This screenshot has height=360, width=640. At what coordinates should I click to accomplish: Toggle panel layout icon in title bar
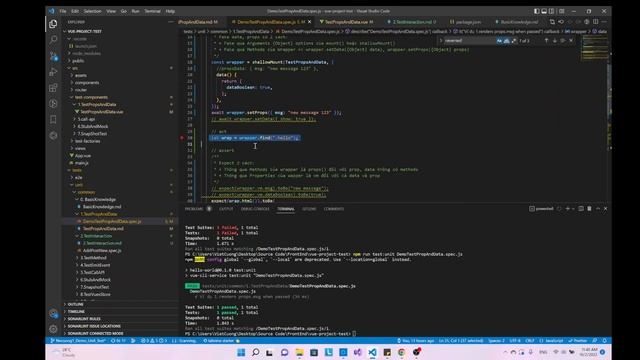tap(544, 11)
